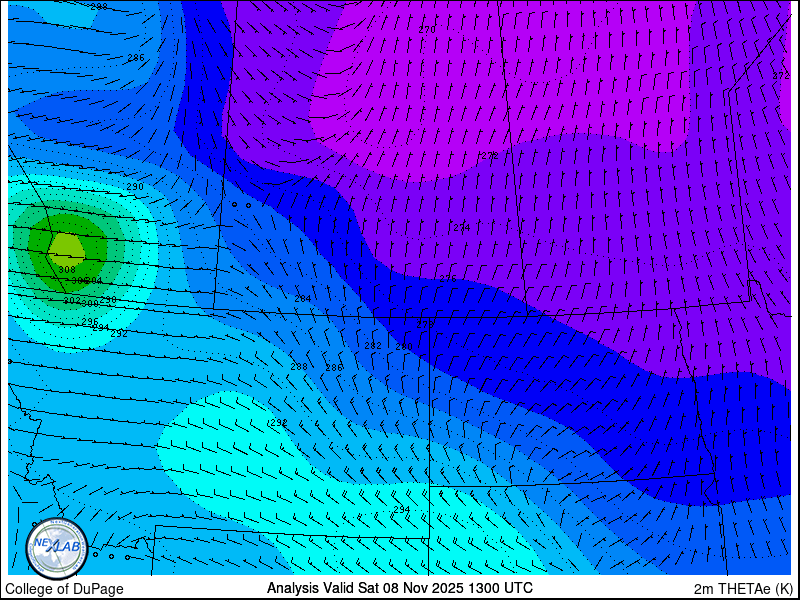Image resolution: width=800 pixels, height=600 pixels.
Task: Click the 278 contour label
Action: [x=425, y=324]
